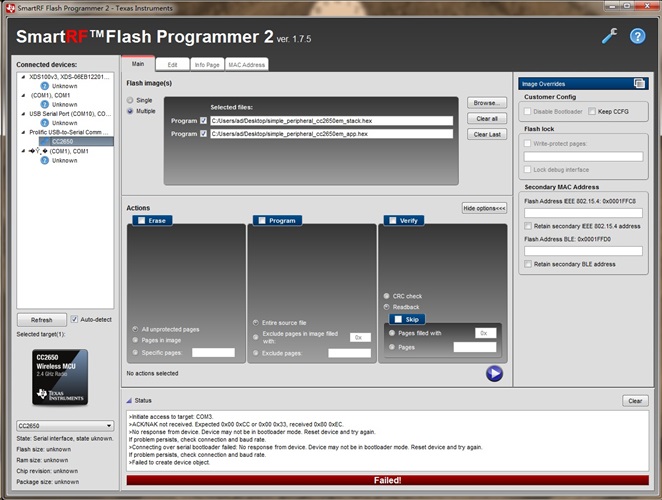
Task: Click the Browse... button
Action: coord(487,103)
